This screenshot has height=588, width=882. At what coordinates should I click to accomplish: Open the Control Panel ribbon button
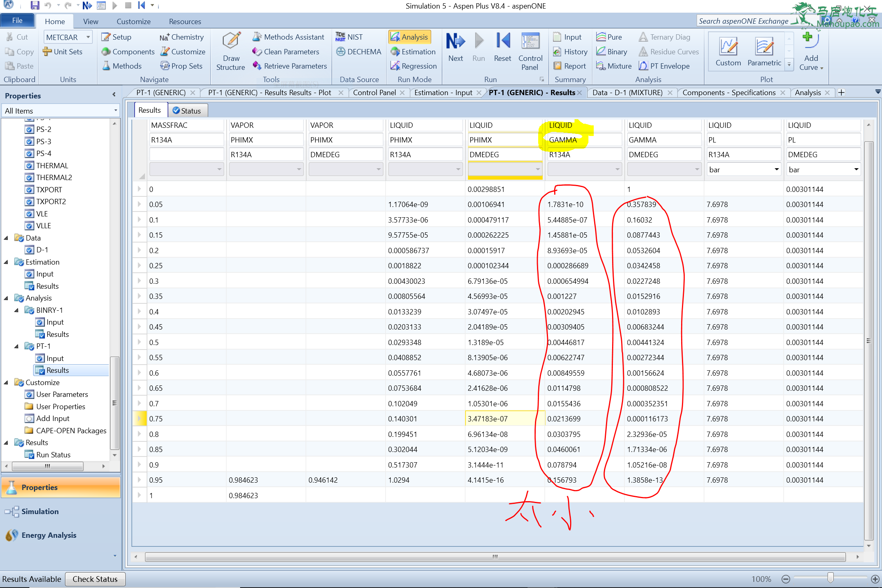[x=530, y=51]
